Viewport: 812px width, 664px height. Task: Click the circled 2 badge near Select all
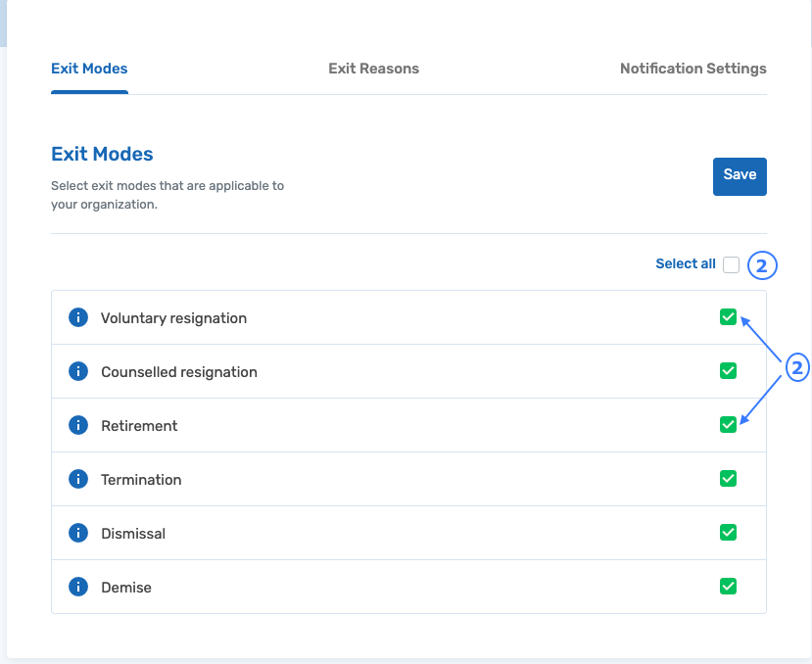coord(761,265)
